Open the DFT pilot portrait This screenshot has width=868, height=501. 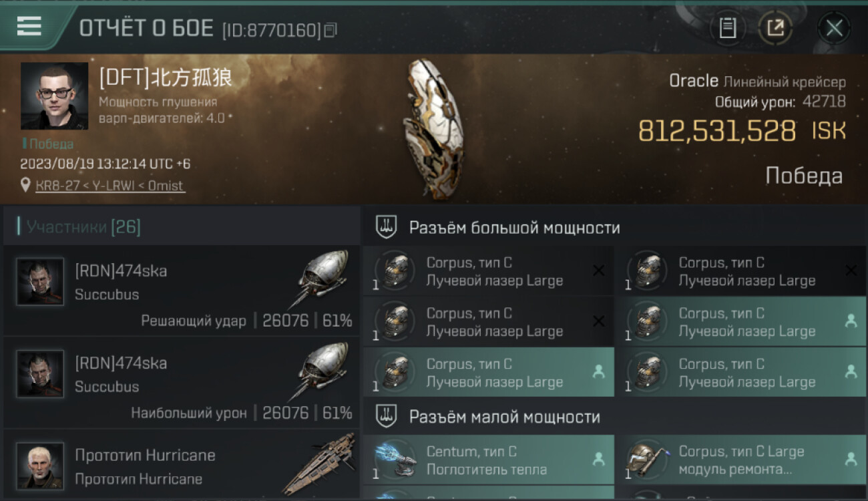tap(54, 96)
